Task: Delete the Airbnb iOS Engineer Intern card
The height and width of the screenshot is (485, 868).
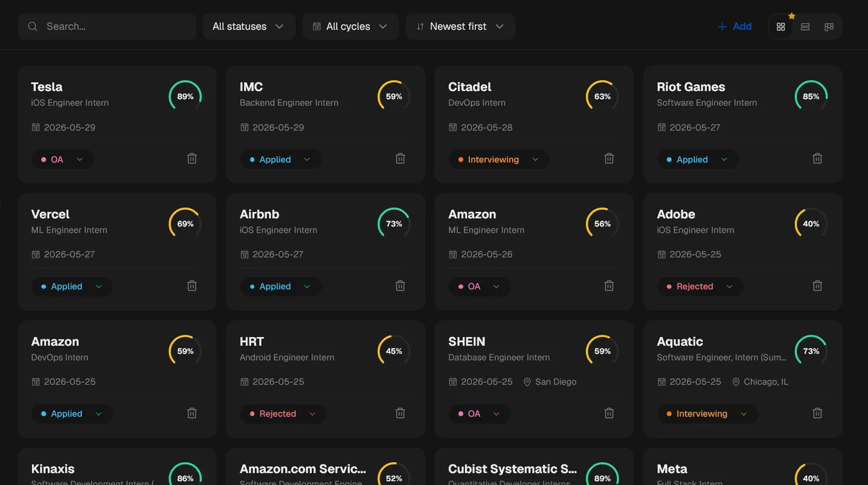Action: [x=401, y=286]
